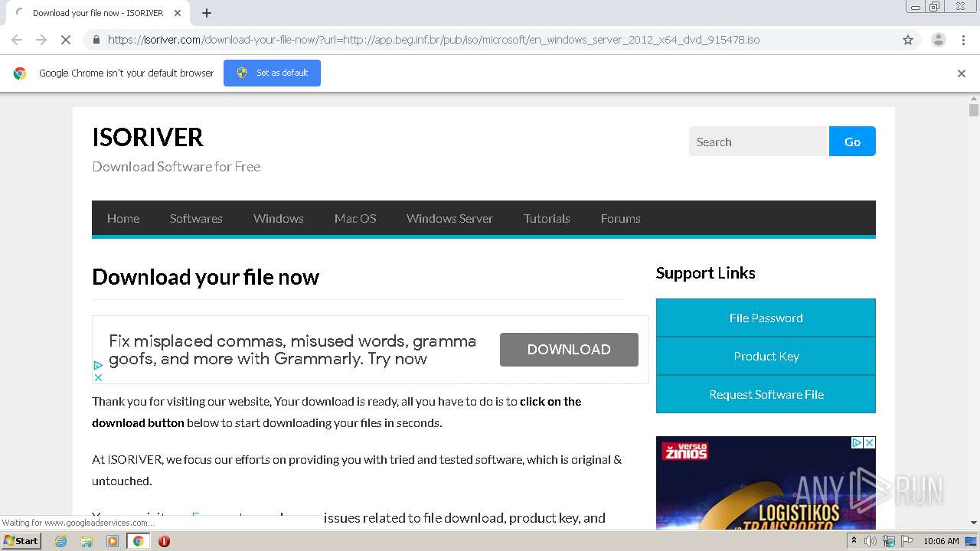Screen dimensions: 980x551
Task: Click scrollbar down arrow
Action: [x=974, y=523]
